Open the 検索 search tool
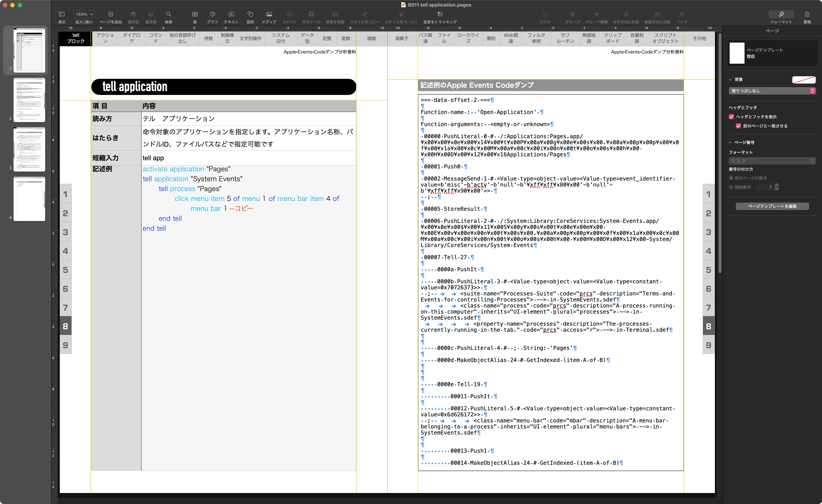Image resolution: width=822 pixels, height=504 pixels. (169, 14)
